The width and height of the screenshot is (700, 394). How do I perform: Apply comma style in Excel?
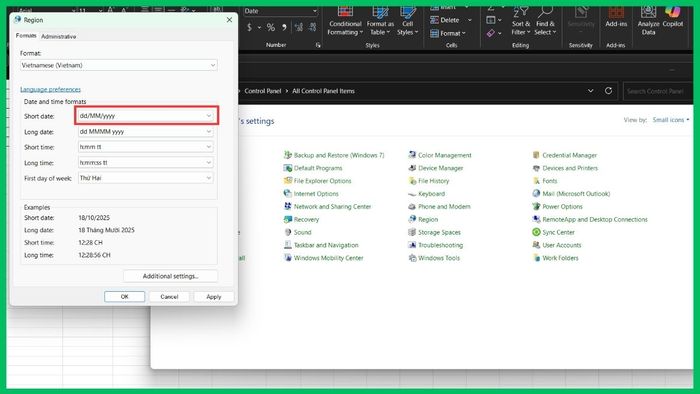pyautogui.click(x=284, y=27)
